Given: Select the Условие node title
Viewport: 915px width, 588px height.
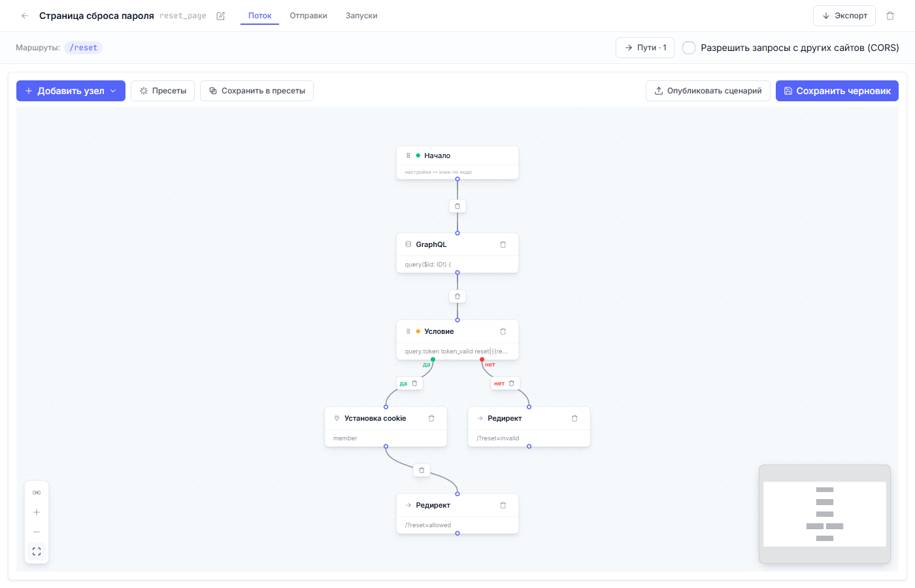Looking at the screenshot, I should [x=439, y=331].
